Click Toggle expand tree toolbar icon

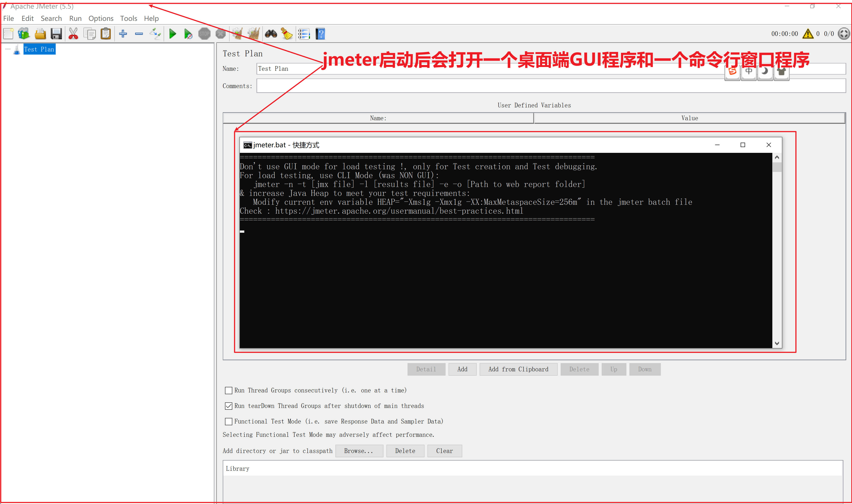pos(155,34)
